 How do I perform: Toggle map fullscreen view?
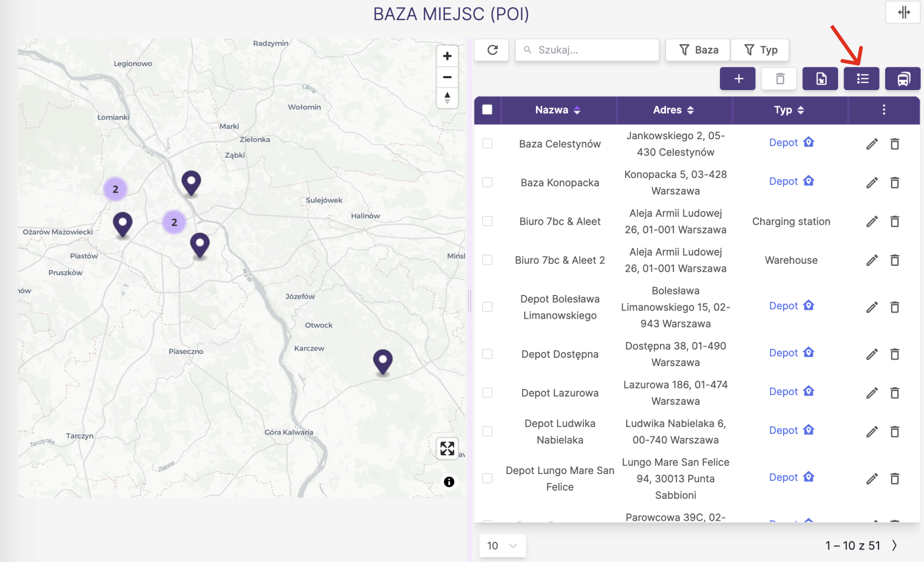[x=447, y=448]
